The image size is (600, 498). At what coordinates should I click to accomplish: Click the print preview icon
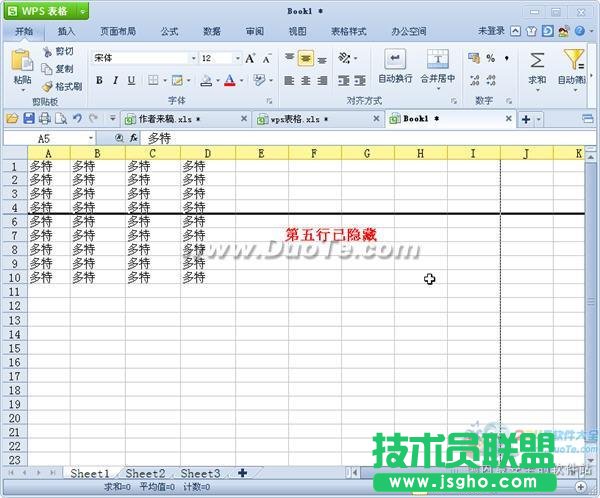(61, 119)
